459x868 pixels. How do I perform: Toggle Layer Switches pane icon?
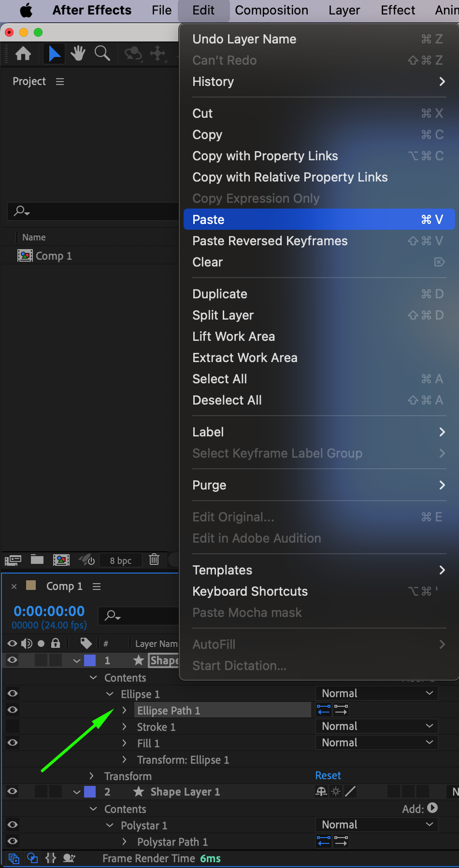[14, 858]
